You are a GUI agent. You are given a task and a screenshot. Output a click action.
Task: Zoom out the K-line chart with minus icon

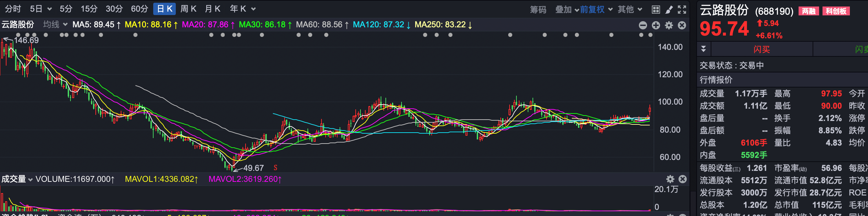pyautogui.click(x=643, y=25)
